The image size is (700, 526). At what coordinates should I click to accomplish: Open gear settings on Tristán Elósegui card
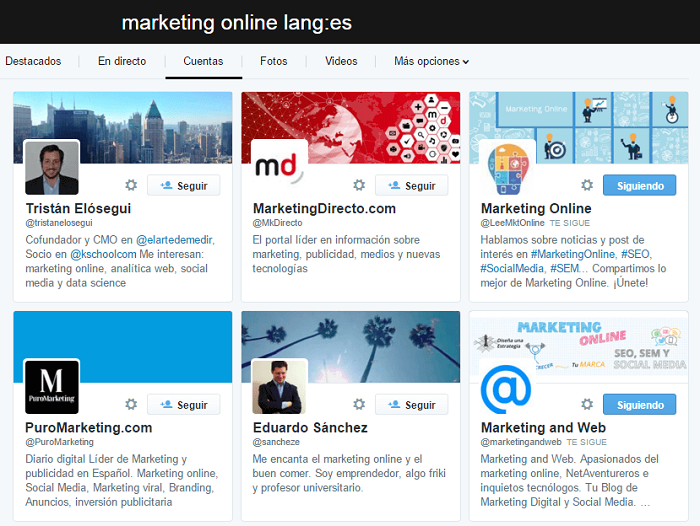click(x=131, y=185)
